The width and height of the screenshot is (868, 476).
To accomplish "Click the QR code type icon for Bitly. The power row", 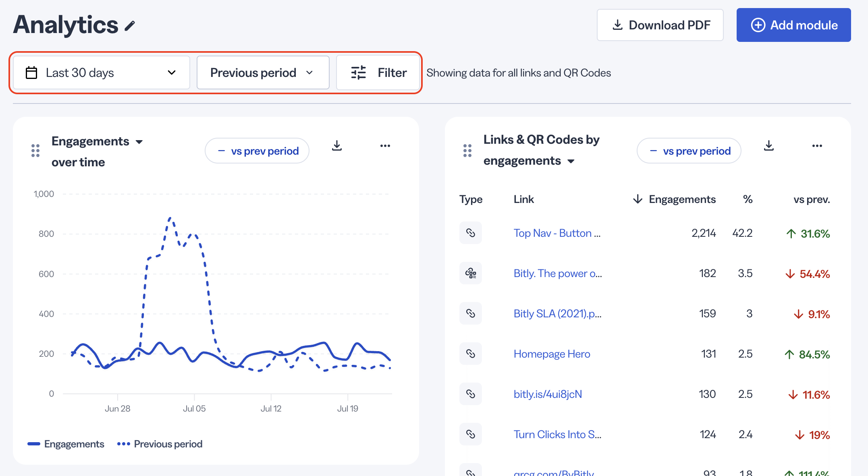I will [471, 273].
